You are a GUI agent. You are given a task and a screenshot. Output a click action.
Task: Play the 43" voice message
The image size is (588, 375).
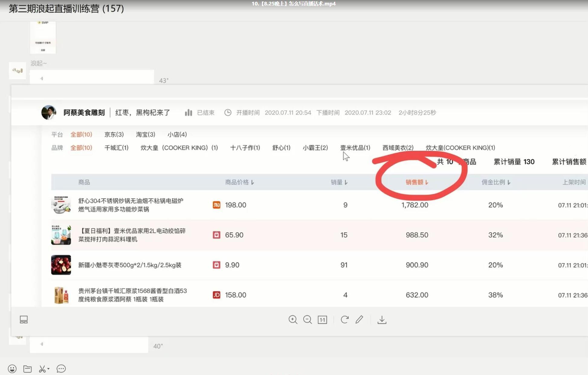pyautogui.click(x=92, y=78)
